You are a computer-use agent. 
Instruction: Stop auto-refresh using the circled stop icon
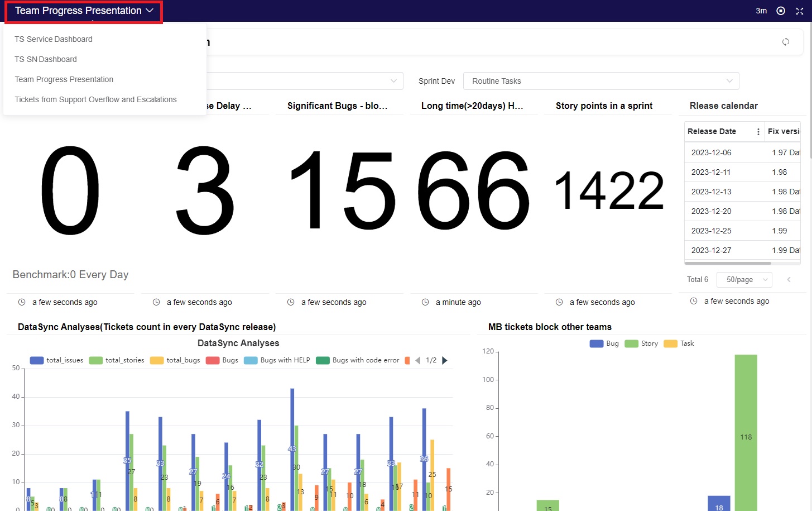780,11
